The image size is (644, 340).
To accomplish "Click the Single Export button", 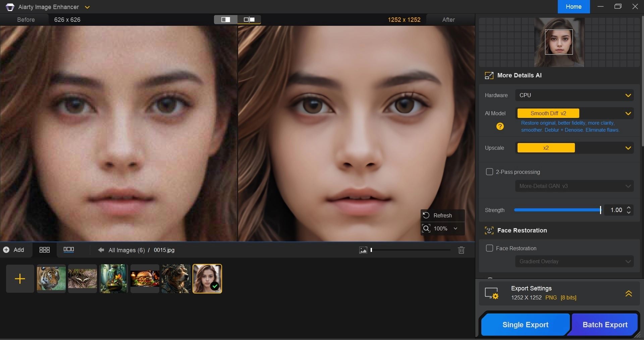I will pos(525,325).
